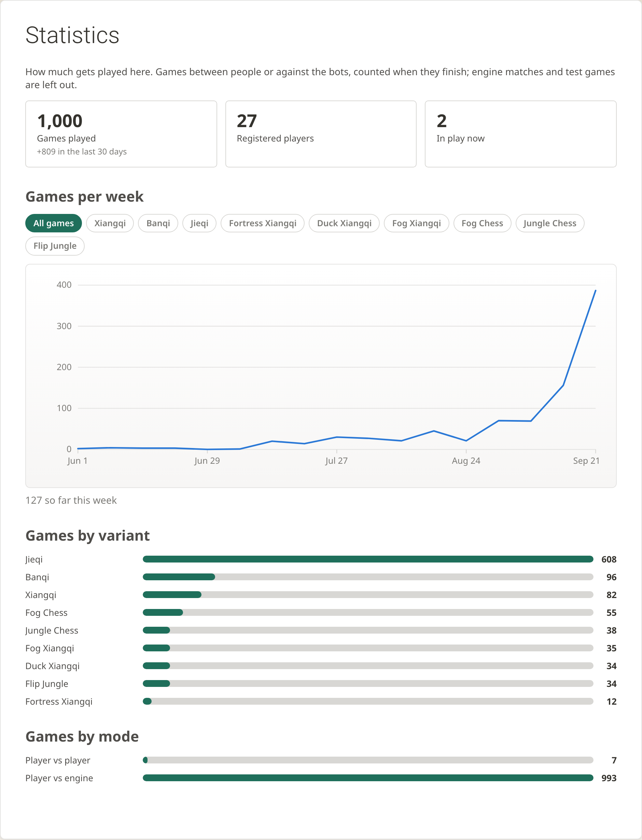Click the 'Jun 1' axis label
The image size is (642, 840).
pos(78,461)
